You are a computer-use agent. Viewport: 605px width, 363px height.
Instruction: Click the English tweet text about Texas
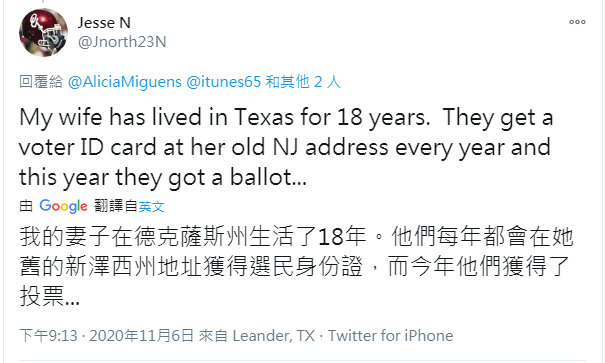(286, 147)
